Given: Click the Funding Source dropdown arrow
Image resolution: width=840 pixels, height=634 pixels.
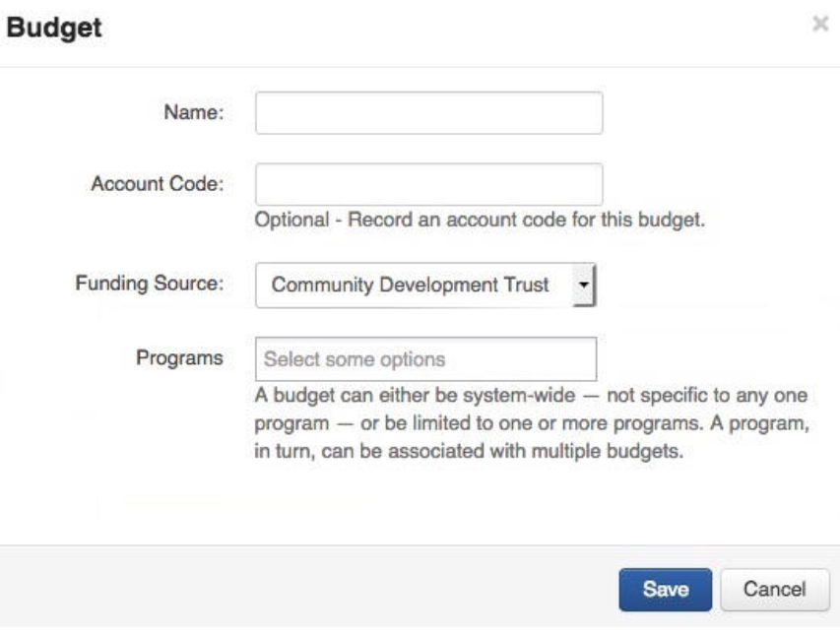Looking at the screenshot, I should pos(584,285).
